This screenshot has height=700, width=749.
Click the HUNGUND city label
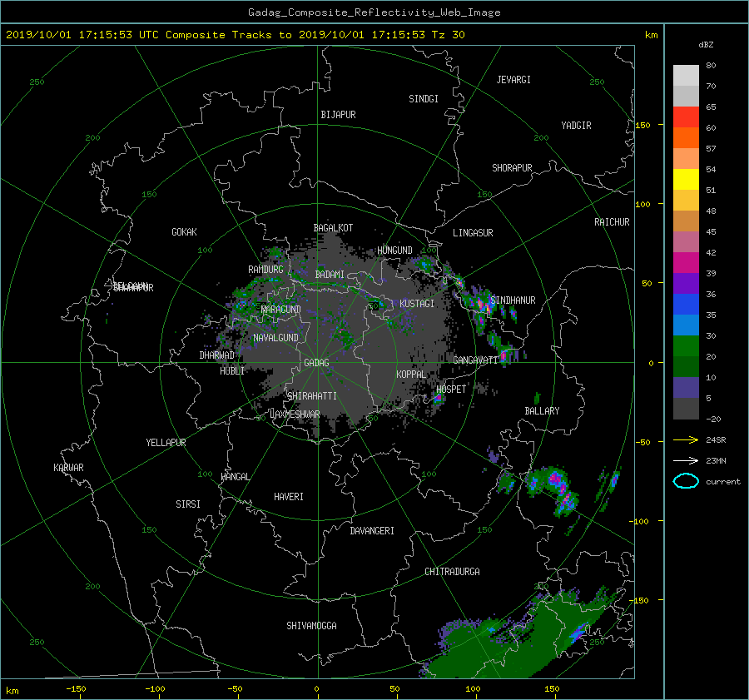[394, 251]
